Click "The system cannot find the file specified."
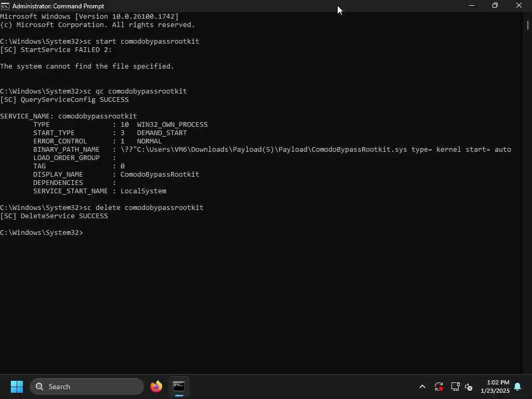 (87, 66)
